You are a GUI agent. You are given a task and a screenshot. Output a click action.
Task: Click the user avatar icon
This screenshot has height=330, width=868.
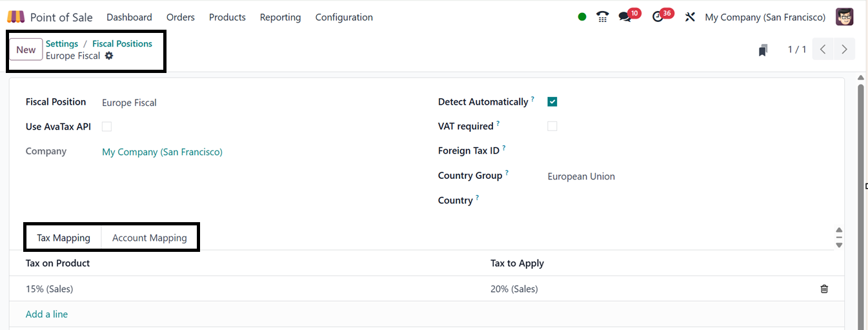coord(845,17)
